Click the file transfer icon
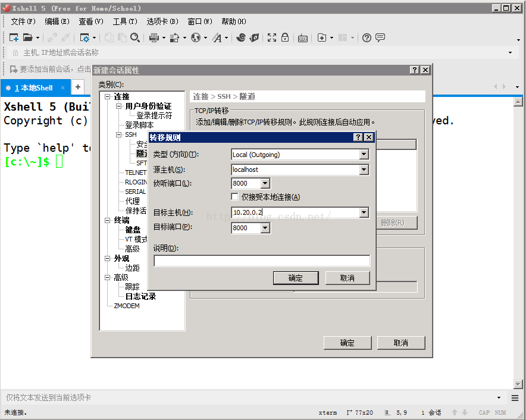This screenshot has width=526, height=420. coord(174,37)
